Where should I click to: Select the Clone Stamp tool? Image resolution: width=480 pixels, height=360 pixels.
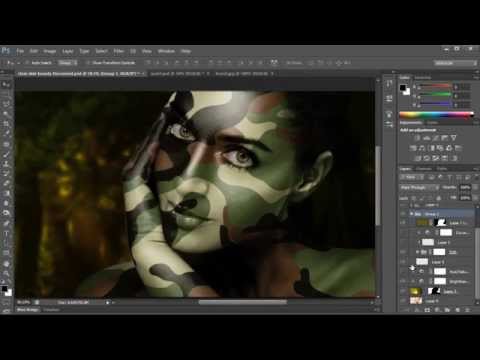coord(6,164)
